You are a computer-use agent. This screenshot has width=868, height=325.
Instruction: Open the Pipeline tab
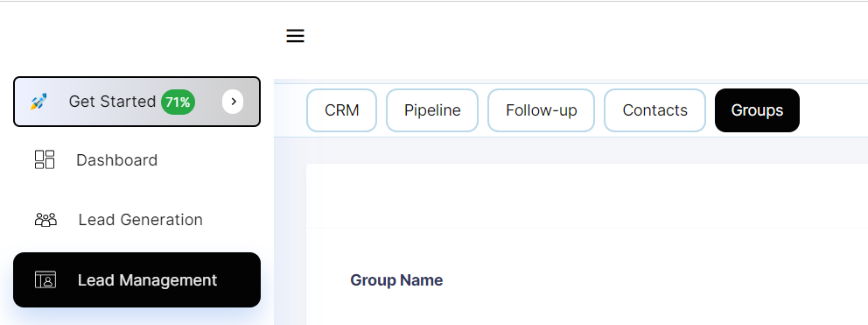click(432, 110)
